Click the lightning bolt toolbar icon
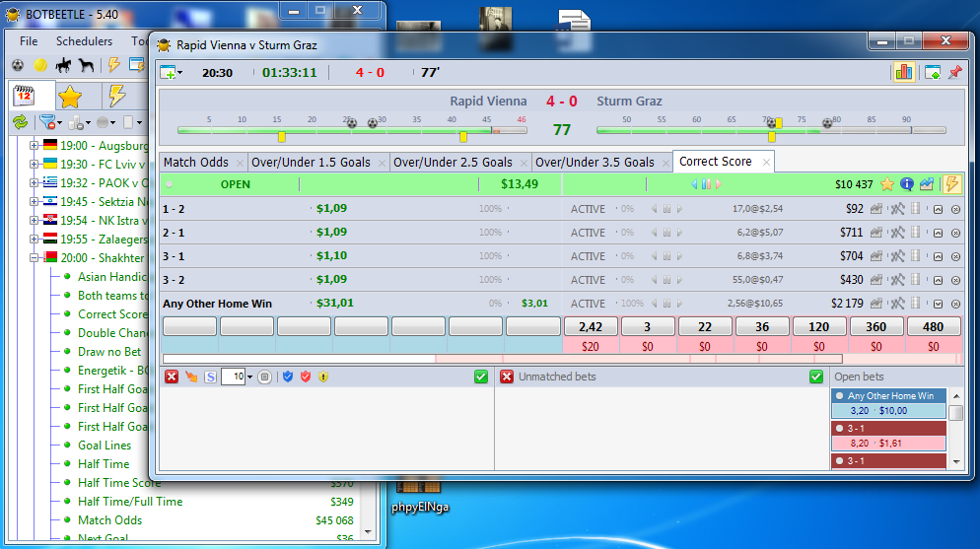Screen dimensions: 980x549 pyautogui.click(x=113, y=64)
